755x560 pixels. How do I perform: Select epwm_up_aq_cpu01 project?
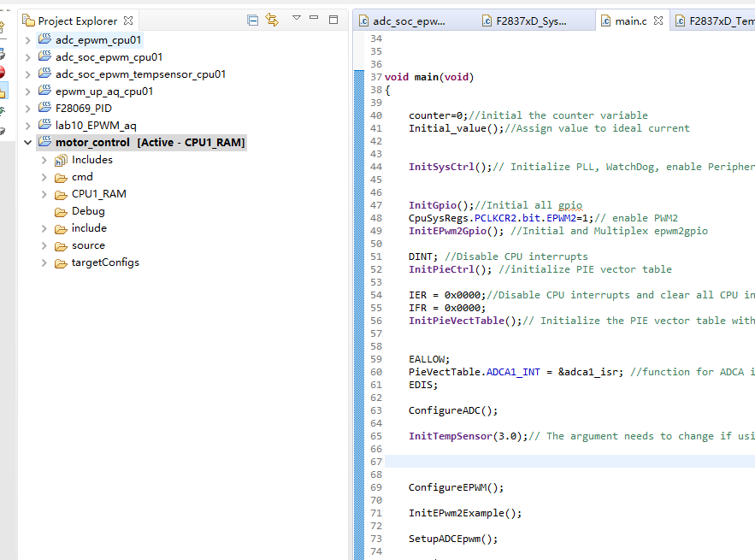[x=104, y=91]
